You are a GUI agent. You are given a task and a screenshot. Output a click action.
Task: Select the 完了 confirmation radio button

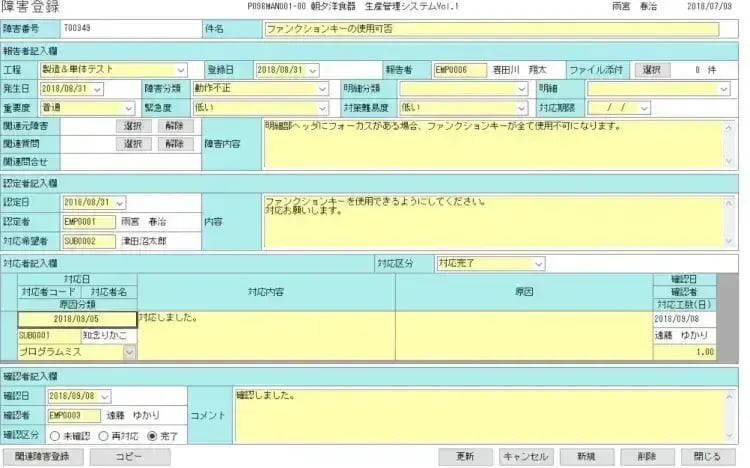point(151,435)
